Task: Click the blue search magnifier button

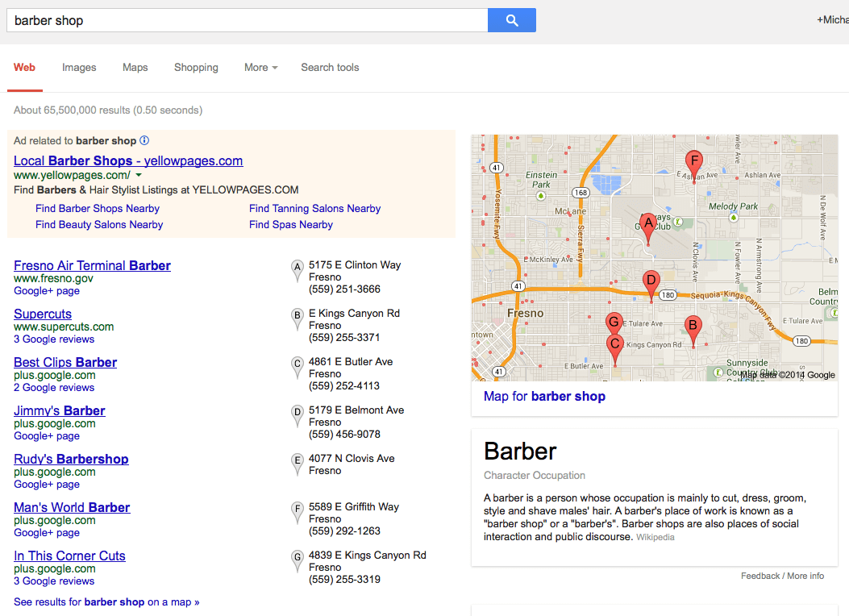Action: point(512,20)
